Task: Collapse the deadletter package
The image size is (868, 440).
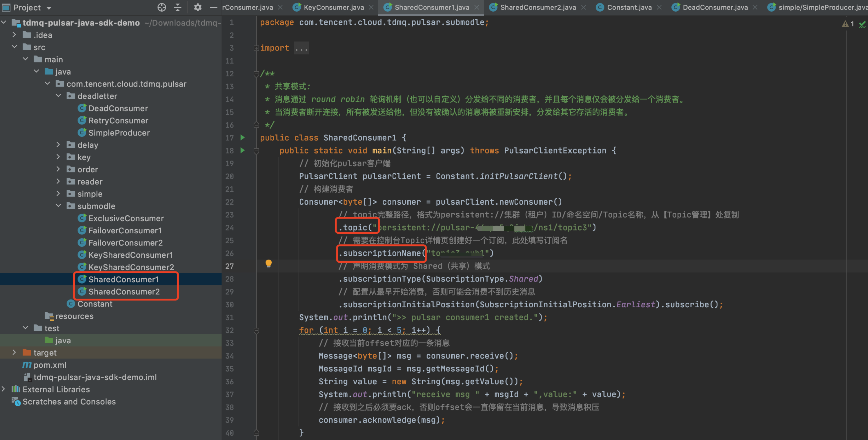Action: pos(58,95)
